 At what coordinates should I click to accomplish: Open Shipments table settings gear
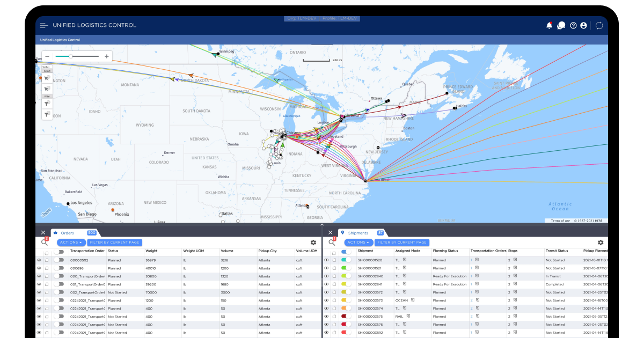[601, 243]
